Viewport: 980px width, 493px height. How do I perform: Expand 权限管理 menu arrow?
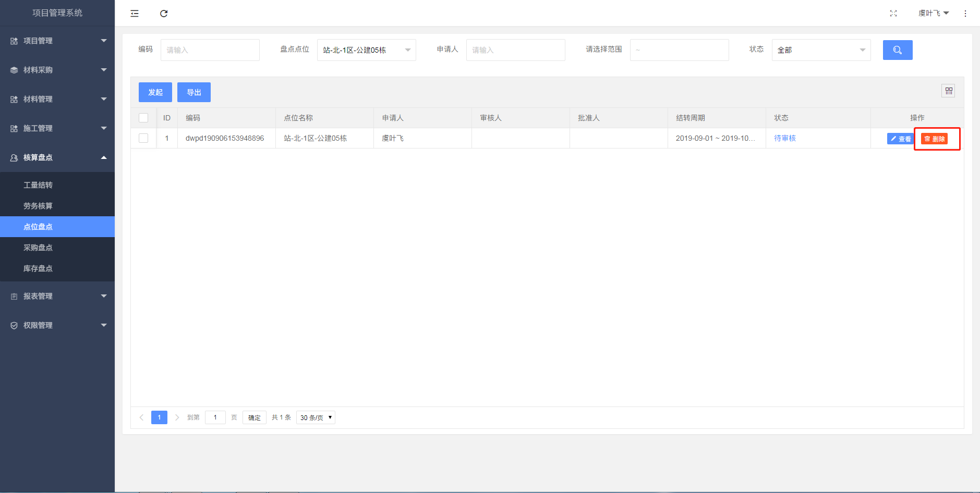[x=104, y=325]
